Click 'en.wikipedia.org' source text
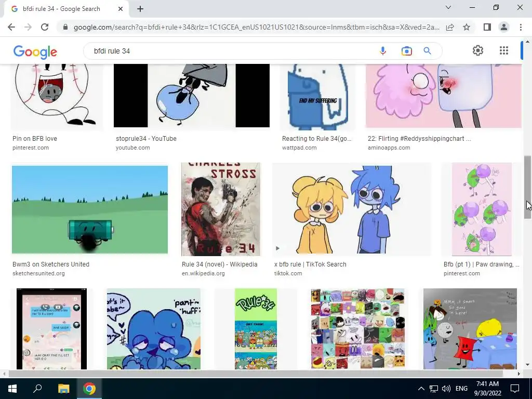The height and width of the screenshot is (399, 532). [203, 273]
